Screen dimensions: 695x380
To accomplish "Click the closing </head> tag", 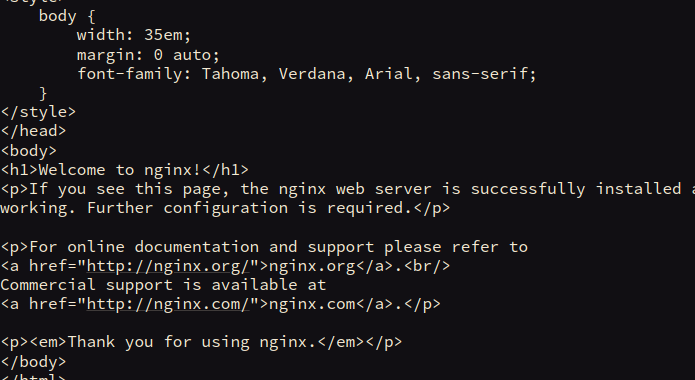I will (x=33, y=131).
